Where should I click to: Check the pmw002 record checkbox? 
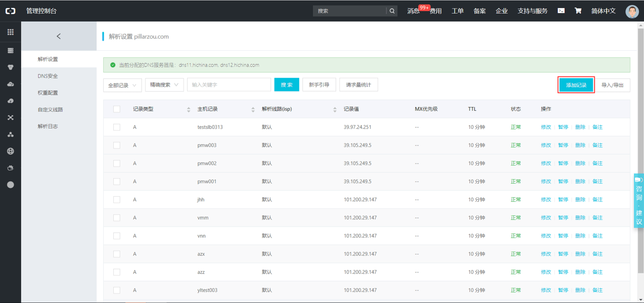[x=117, y=164]
